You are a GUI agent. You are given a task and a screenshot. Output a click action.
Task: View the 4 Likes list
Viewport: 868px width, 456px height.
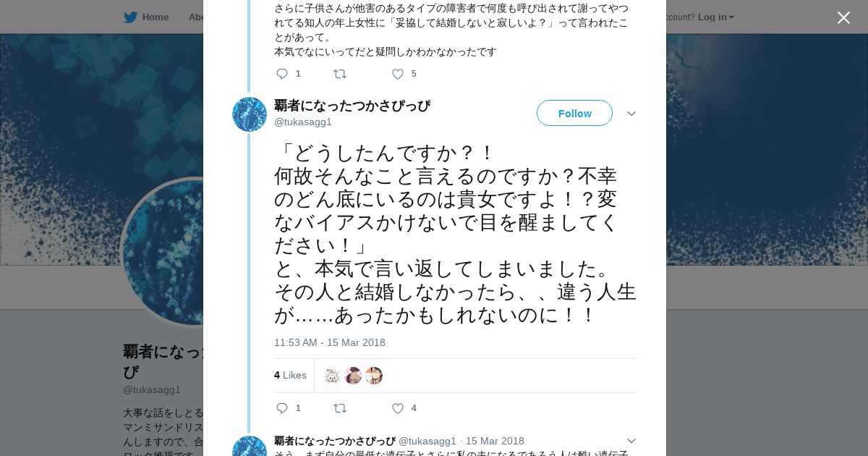290,375
